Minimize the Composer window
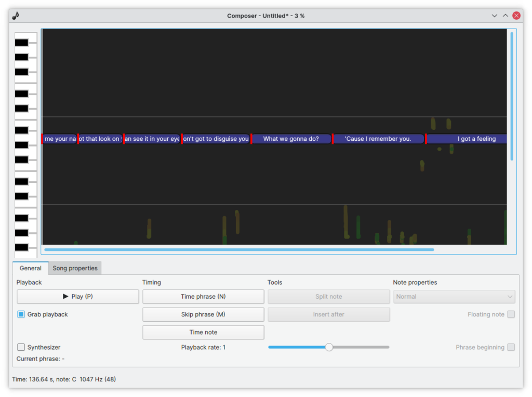532x397 pixels. coord(495,16)
